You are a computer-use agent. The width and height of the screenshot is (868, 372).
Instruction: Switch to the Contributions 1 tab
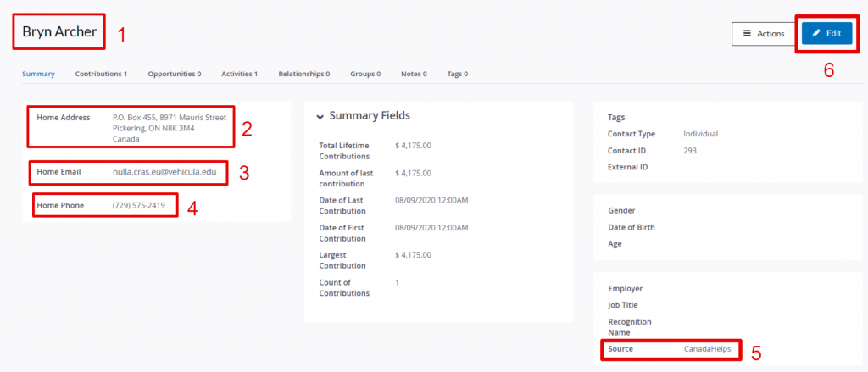102,74
